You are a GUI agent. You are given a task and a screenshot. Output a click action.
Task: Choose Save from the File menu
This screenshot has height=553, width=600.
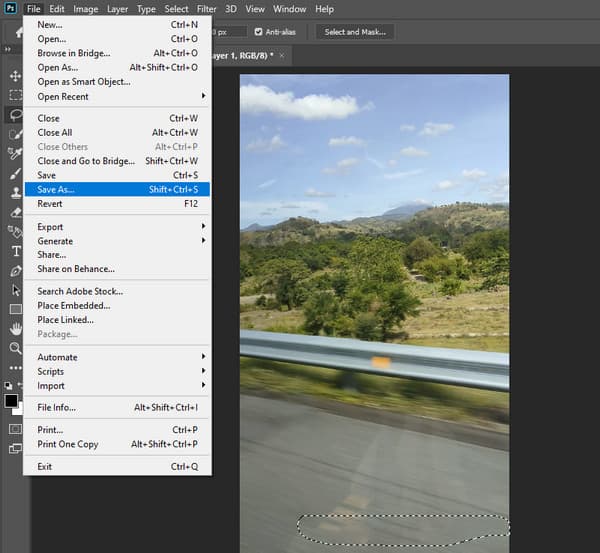pos(117,175)
